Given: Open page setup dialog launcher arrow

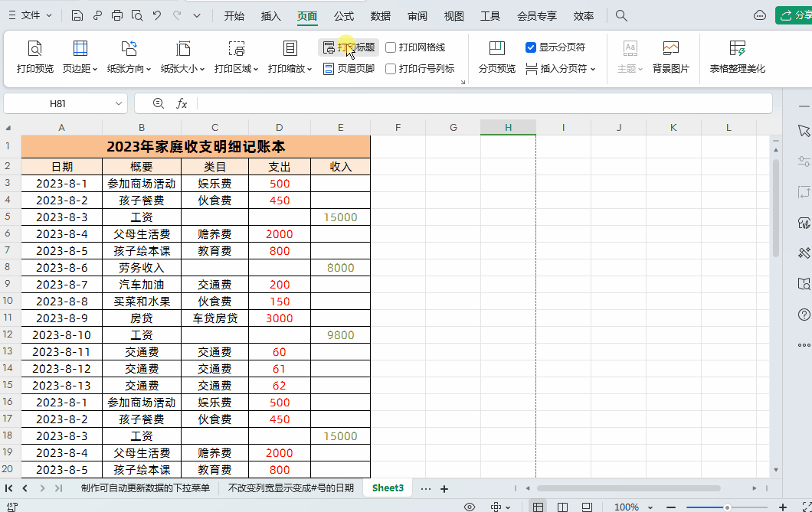Looking at the screenshot, I should (x=463, y=82).
